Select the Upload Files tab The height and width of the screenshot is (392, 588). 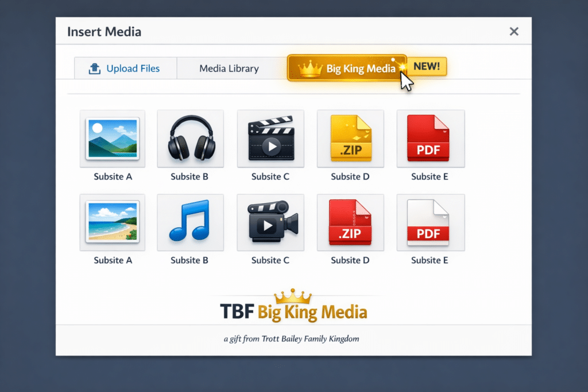(125, 68)
